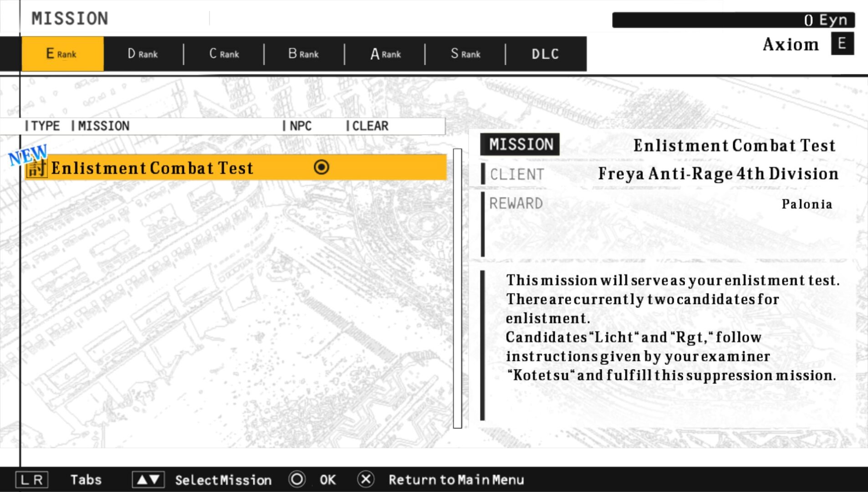The image size is (868, 492).
Task: Click the suppression type kanji icon
Action: pos(36,168)
